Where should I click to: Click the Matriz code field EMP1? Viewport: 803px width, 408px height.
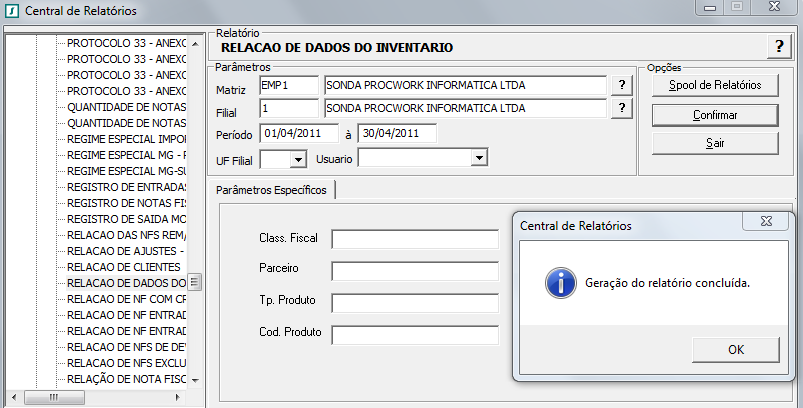click(289, 85)
